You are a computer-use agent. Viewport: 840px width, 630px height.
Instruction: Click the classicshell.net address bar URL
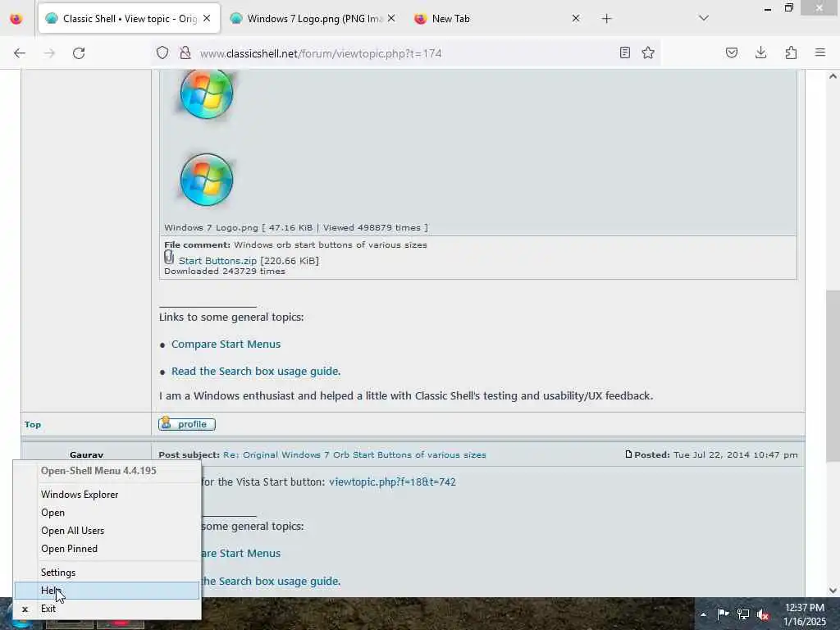click(x=321, y=53)
